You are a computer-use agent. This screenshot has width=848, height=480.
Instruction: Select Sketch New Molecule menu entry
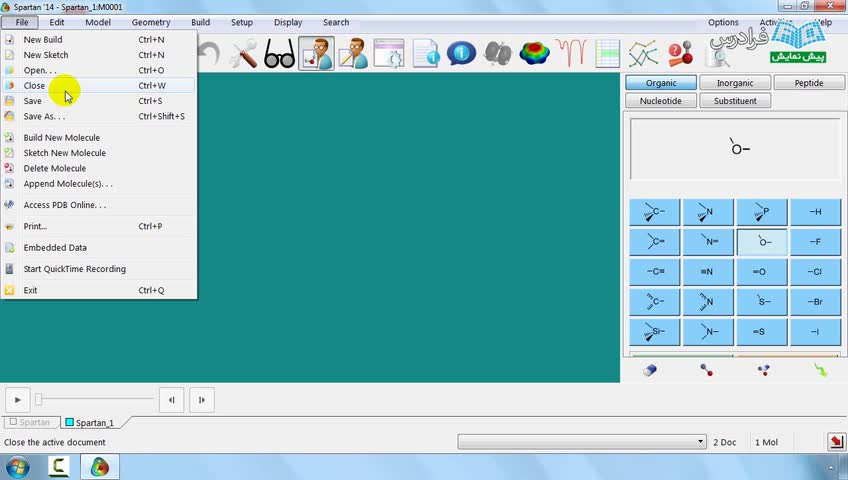click(98, 153)
